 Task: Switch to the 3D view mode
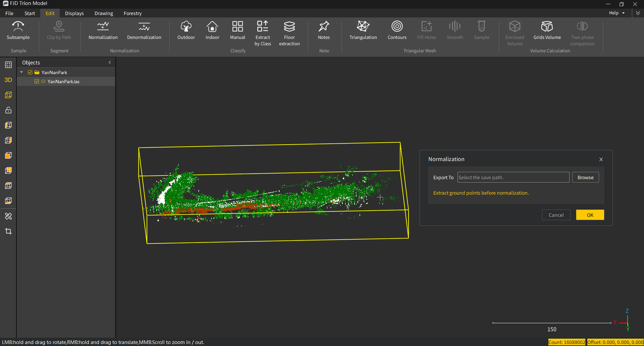point(8,80)
